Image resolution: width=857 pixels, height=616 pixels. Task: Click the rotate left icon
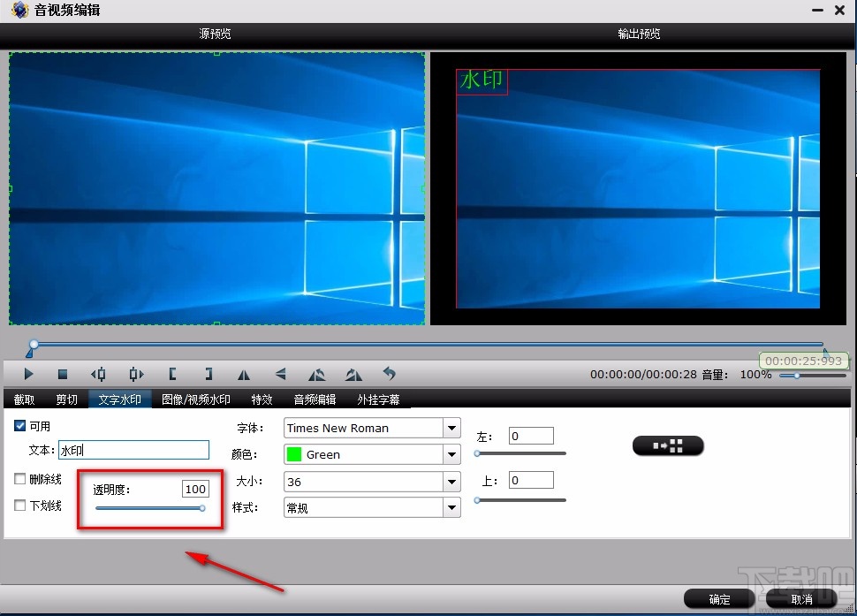[317, 375]
